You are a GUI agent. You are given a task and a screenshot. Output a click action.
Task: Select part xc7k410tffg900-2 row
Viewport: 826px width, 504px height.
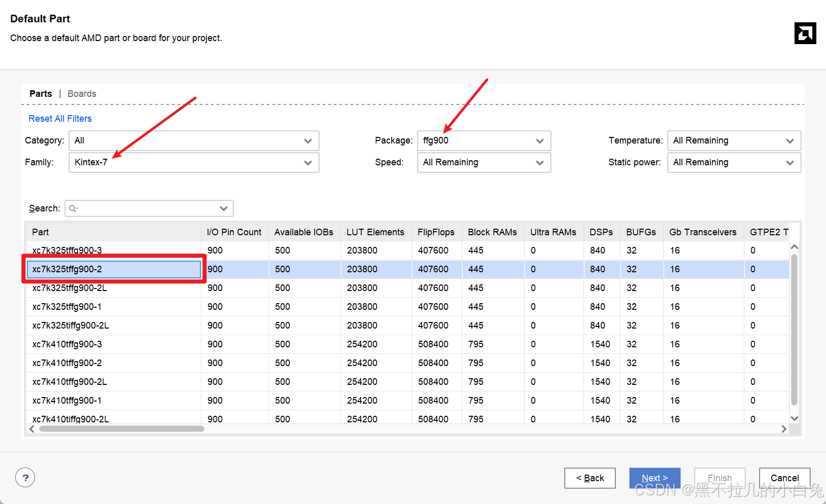click(x=408, y=363)
